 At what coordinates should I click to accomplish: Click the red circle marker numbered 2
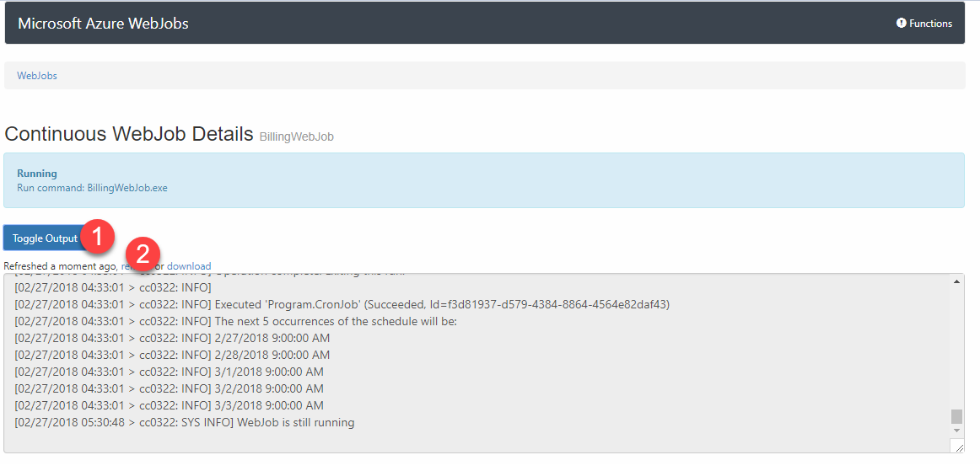[143, 254]
